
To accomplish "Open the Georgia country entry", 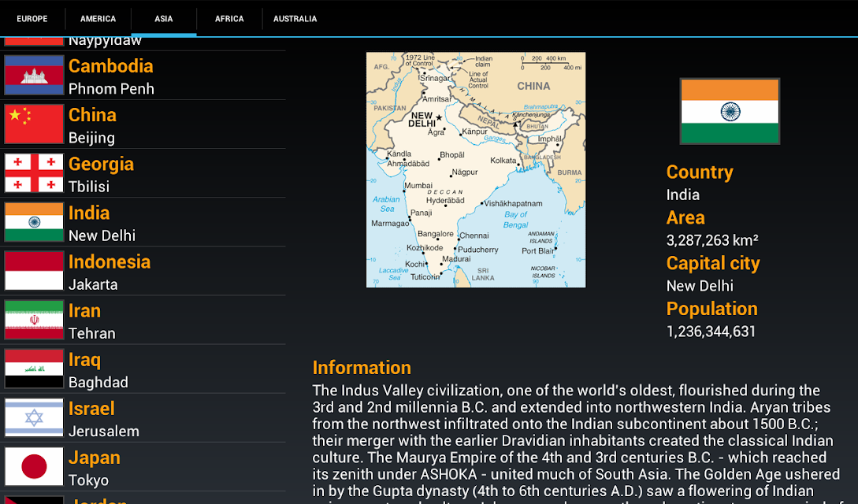I will pos(143,173).
